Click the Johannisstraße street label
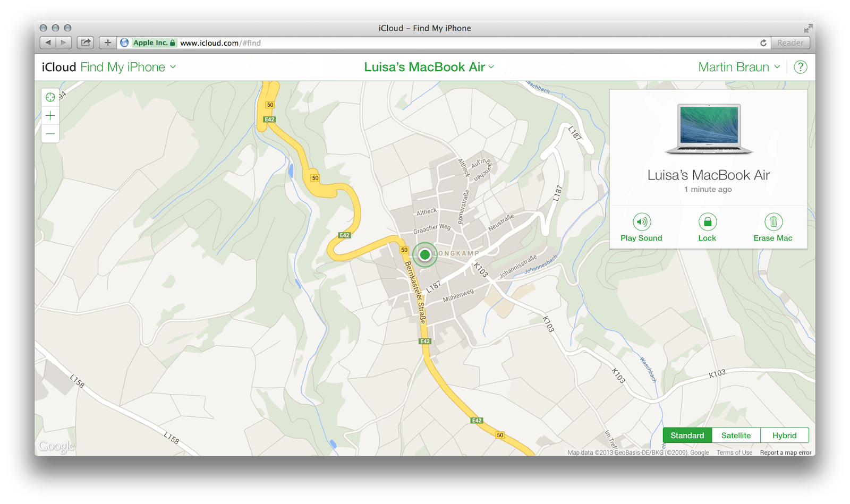Screen dimensions: 850x504 tap(518, 267)
